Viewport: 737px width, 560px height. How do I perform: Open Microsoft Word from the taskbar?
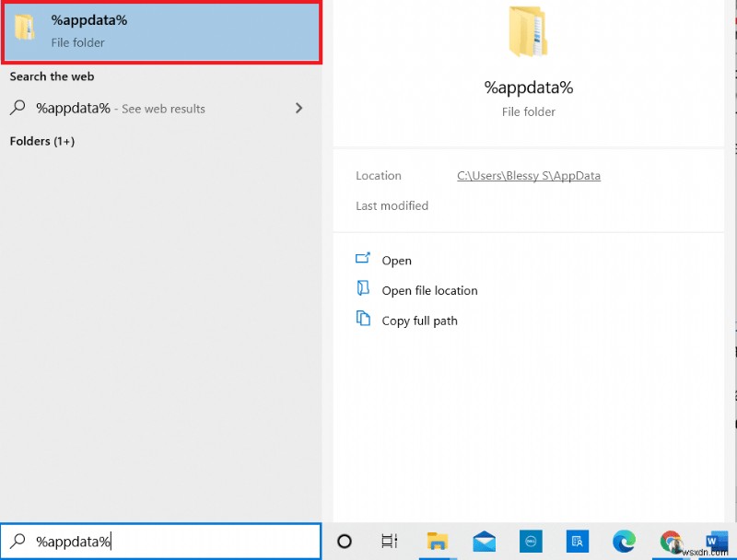pos(717,542)
